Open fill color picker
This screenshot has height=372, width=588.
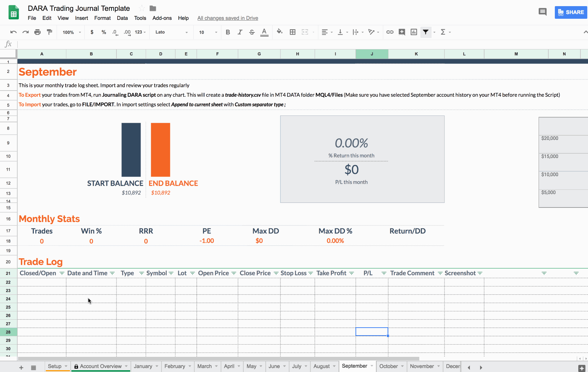(279, 32)
